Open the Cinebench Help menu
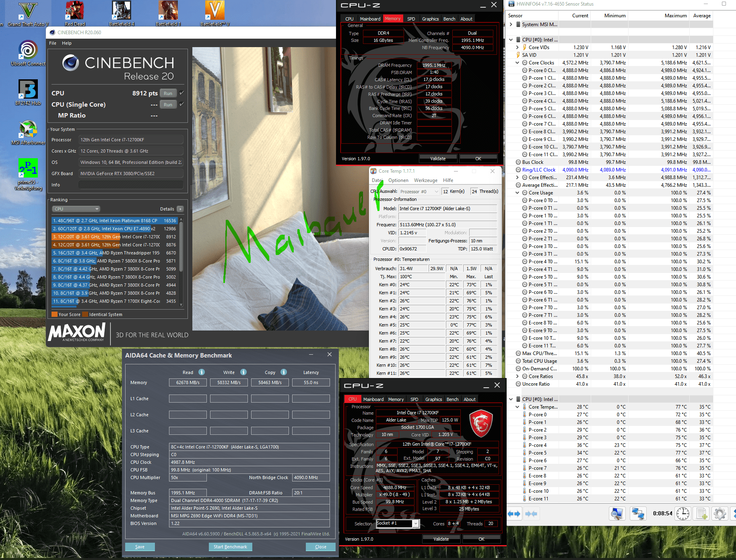Screen dimensions: 736x560 tap(67, 43)
